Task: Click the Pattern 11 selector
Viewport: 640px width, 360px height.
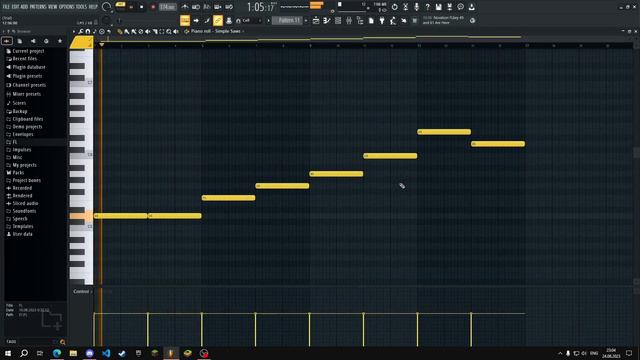Action: click(288, 20)
